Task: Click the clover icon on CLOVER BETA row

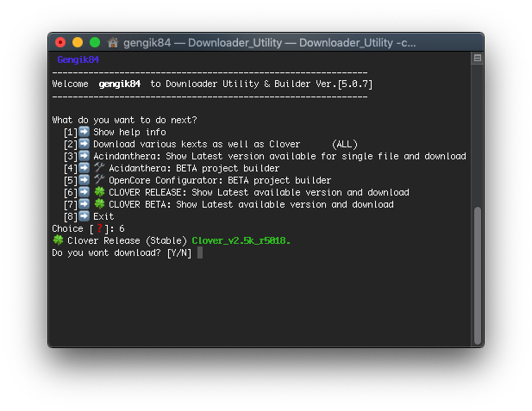Action: [99, 204]
